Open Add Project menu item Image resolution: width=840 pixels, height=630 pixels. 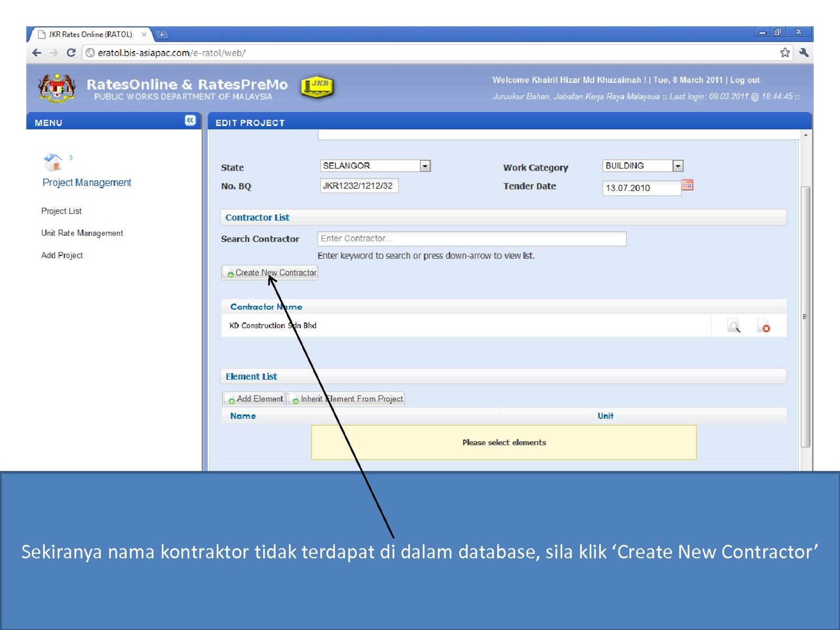(62, 255)
